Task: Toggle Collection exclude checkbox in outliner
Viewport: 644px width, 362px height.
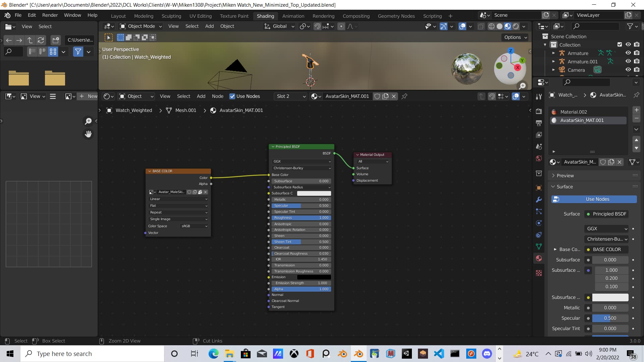Action: (x=620, y=45)
